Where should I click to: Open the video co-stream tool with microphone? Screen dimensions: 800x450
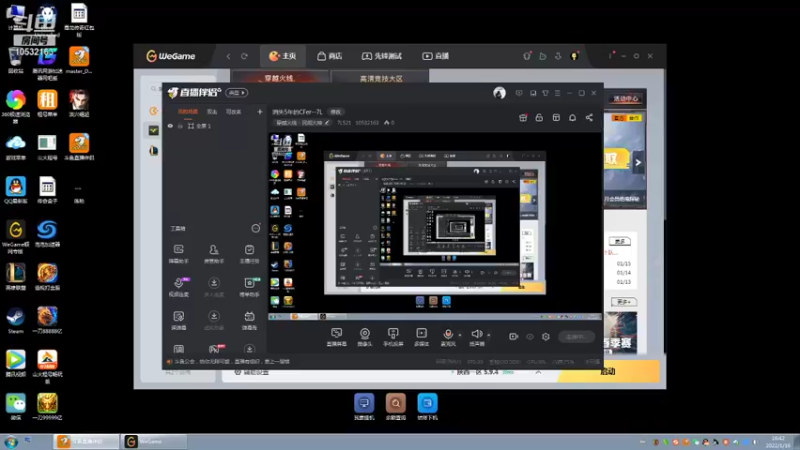179,287
